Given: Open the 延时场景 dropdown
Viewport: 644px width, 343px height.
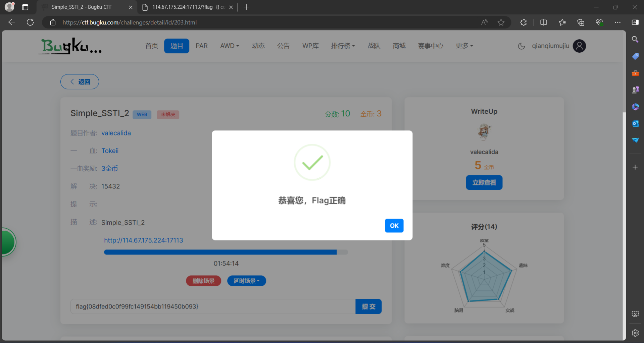Looking at the screenshot, I should (246, 281).
